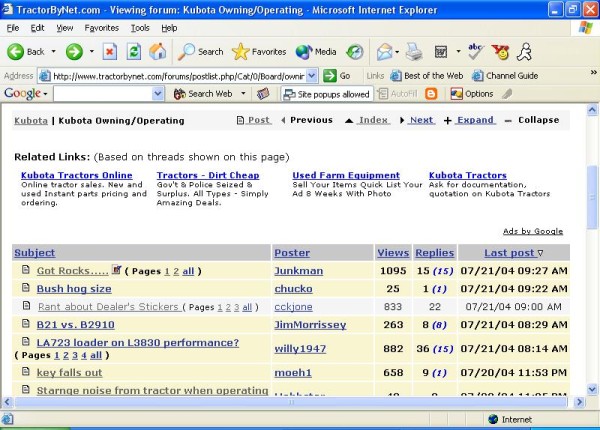Click the Google toolbar news icon
600x430 pixels.
point(263,94)
